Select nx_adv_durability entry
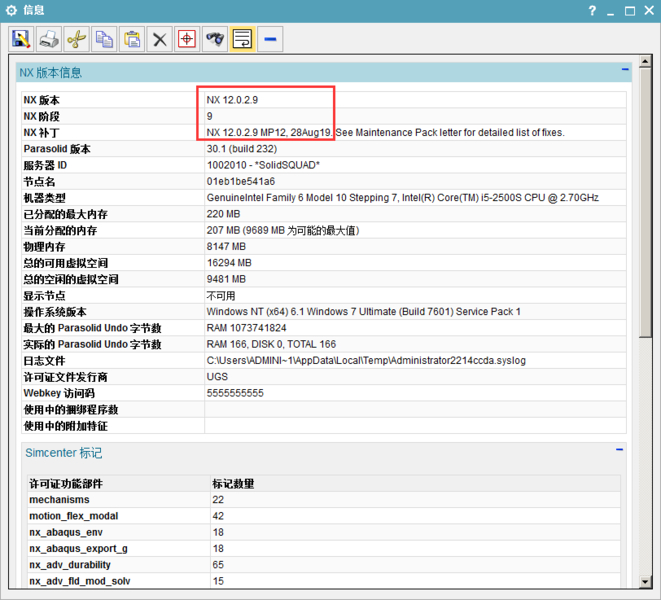Image resolution: width=661 pixels, height=600 pixels. (x=70, y=565)
